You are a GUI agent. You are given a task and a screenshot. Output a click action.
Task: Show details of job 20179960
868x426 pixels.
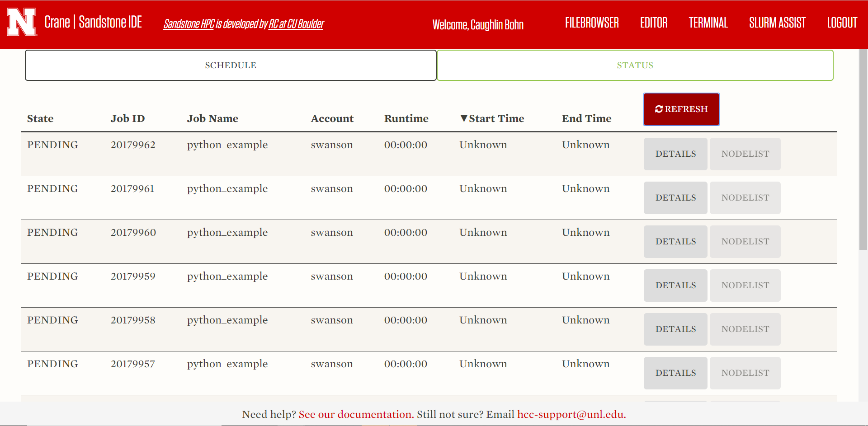(x=675, y=242)
